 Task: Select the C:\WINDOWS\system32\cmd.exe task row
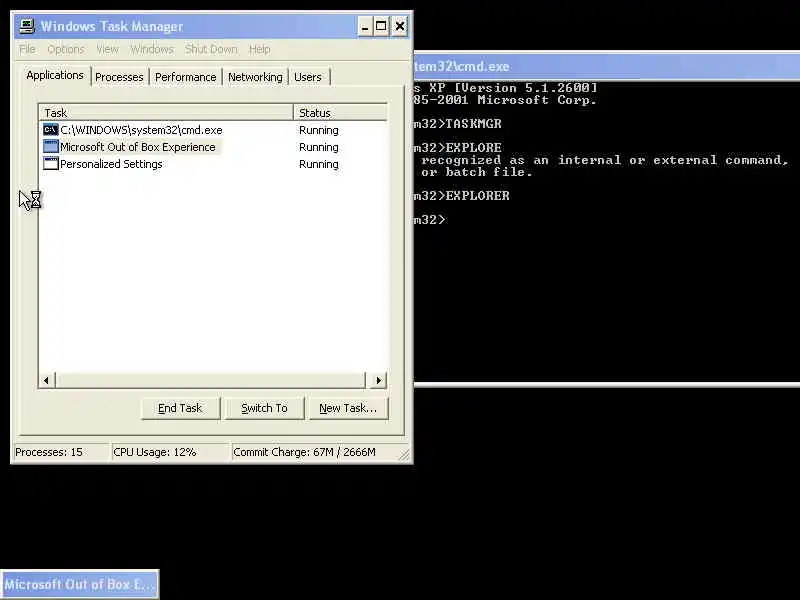coord(213,130)
